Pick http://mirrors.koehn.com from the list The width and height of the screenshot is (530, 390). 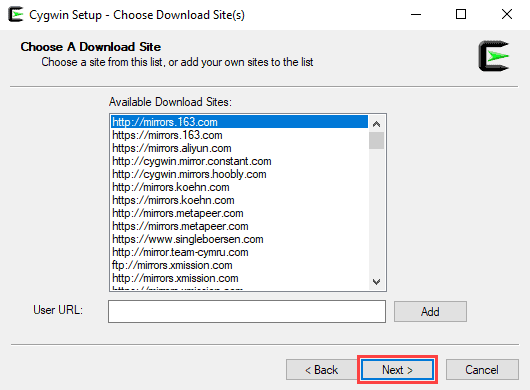[x=240, y=187]
